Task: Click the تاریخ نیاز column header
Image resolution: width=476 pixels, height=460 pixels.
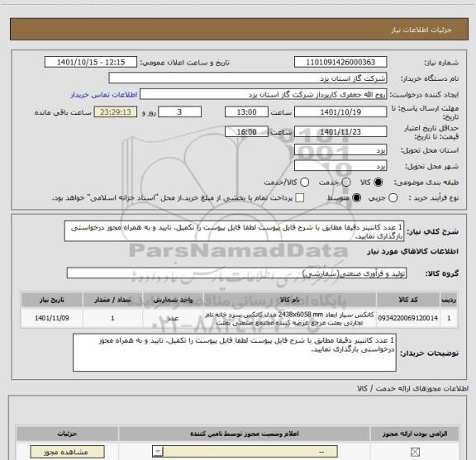Action: (51, 300)
